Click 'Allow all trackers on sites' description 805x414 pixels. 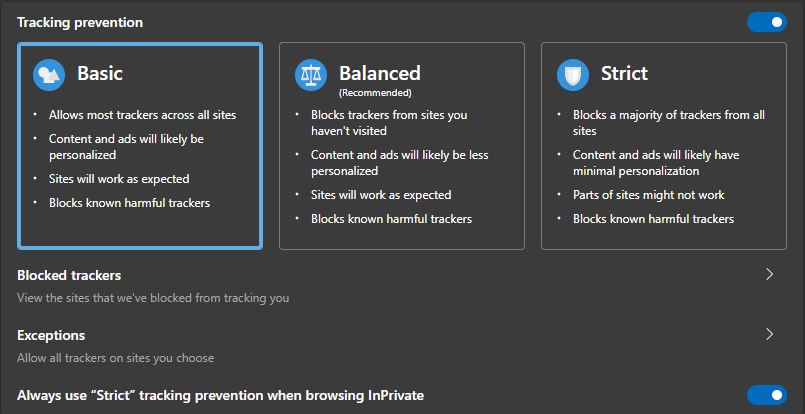(x=115, y=357)
